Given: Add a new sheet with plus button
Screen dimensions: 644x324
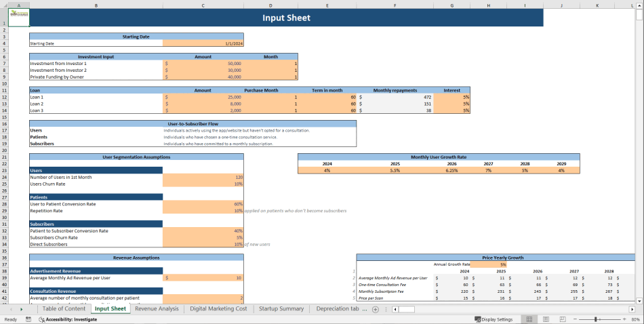Looking at the screenshot, I should [x=376, y=309].
